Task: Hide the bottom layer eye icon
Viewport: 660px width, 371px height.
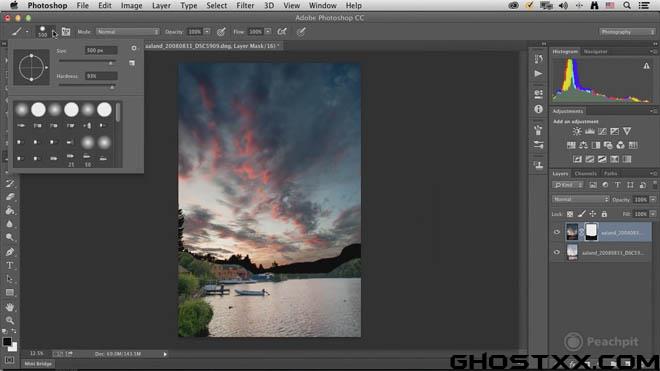Action: coord(557,252)
